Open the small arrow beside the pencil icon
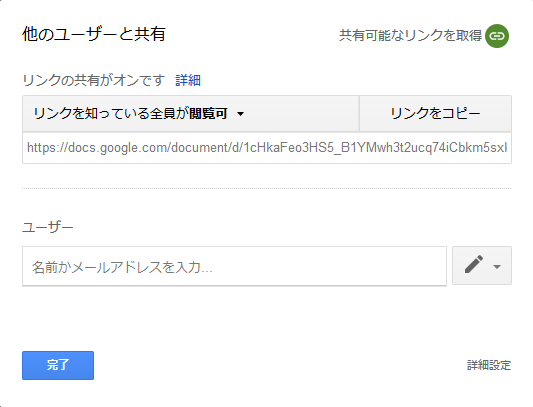Screen dimensions: 533x407 pyautogui.click(x=497, y=267)
